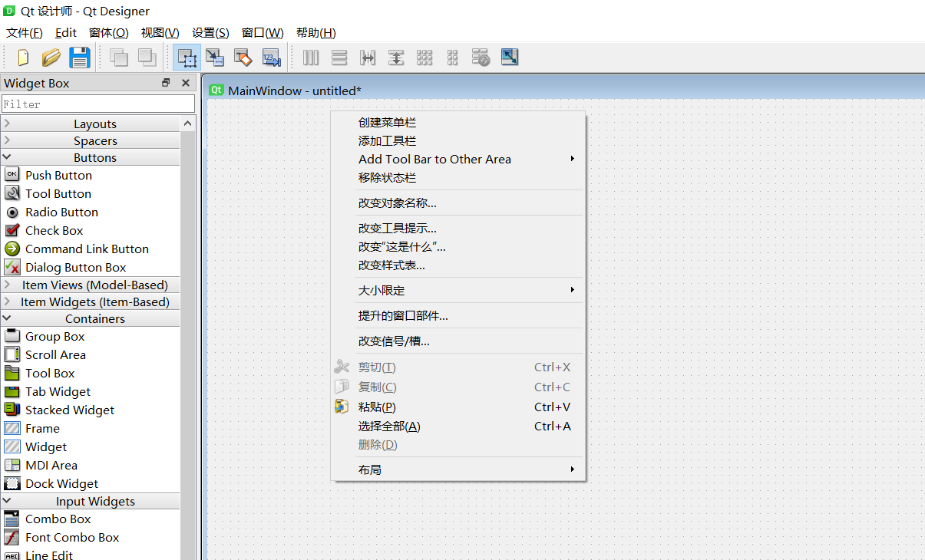Viewport: 925px width, 560px height.
Task: Lay out vertically in a splitter
Action: click(x=396, y=58)
